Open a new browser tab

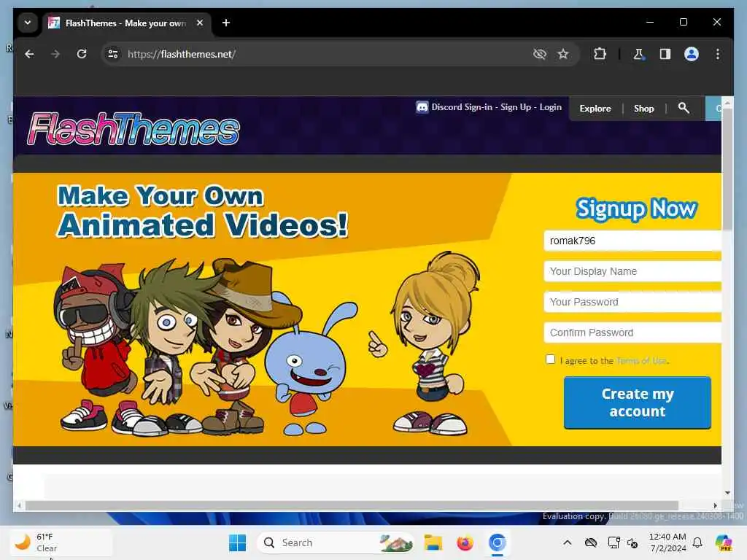[x=226, y=23]
